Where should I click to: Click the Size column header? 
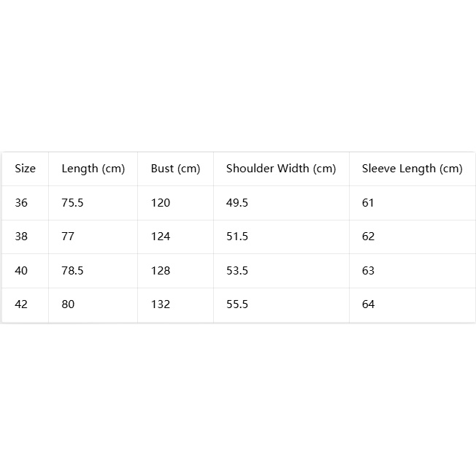pyautogui.click(x=26, y=169)
